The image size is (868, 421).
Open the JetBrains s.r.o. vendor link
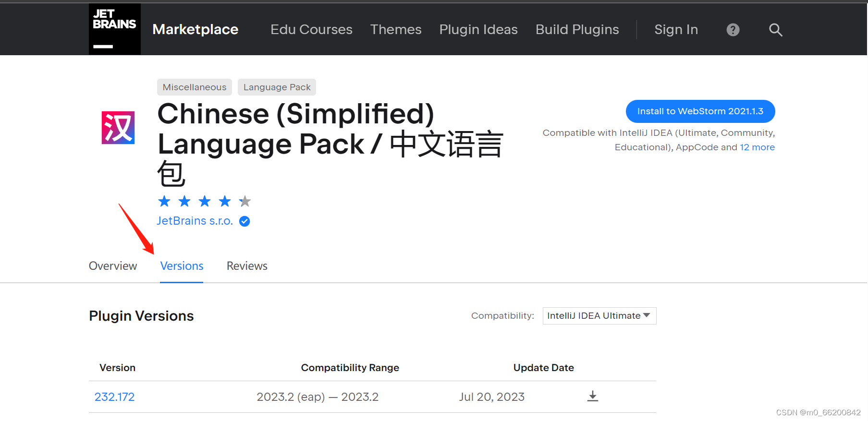click(195, 221)
